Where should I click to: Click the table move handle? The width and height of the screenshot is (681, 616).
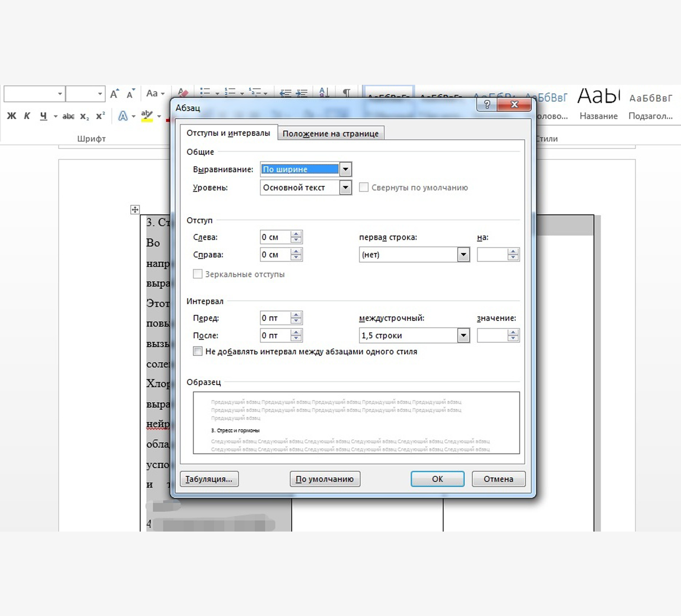coord(135,209)
